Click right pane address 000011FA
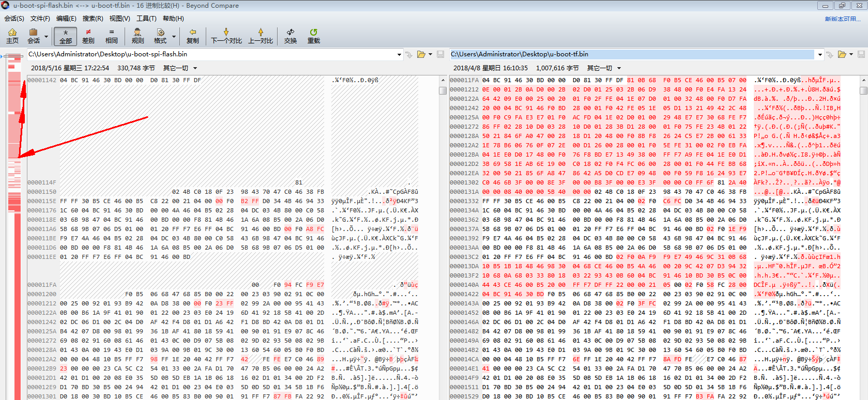 pos(464,80)
